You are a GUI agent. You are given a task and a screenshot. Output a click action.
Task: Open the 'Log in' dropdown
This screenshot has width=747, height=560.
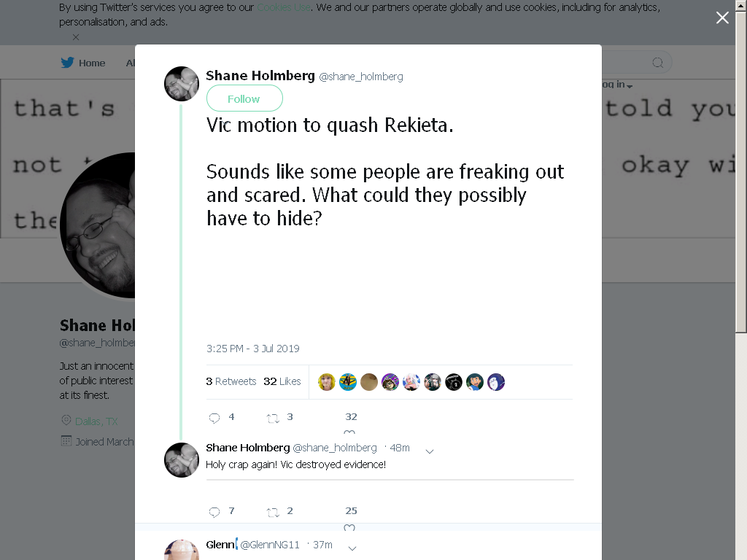(x=617, y=85)
